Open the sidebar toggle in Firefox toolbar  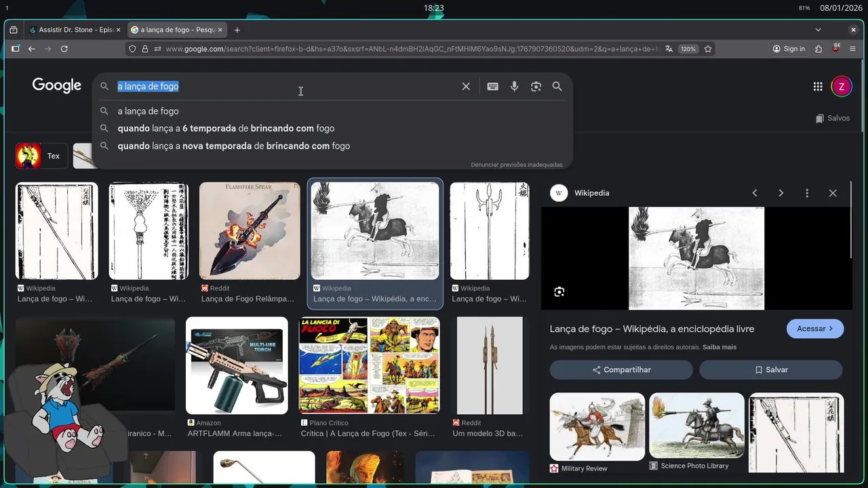pos(16,49)
